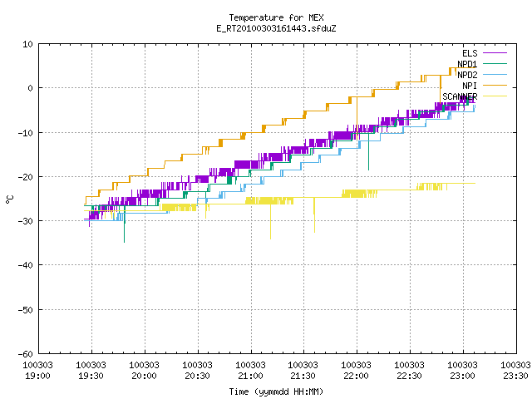Image resolution: width=532 pixels, height=399 pixels.
Task: Click the yellow SCANNER legend line sample
Action: click(x=495, y=96)
